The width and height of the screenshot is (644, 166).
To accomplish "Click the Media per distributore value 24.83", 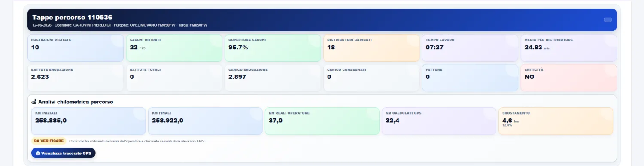I will 533,47.
